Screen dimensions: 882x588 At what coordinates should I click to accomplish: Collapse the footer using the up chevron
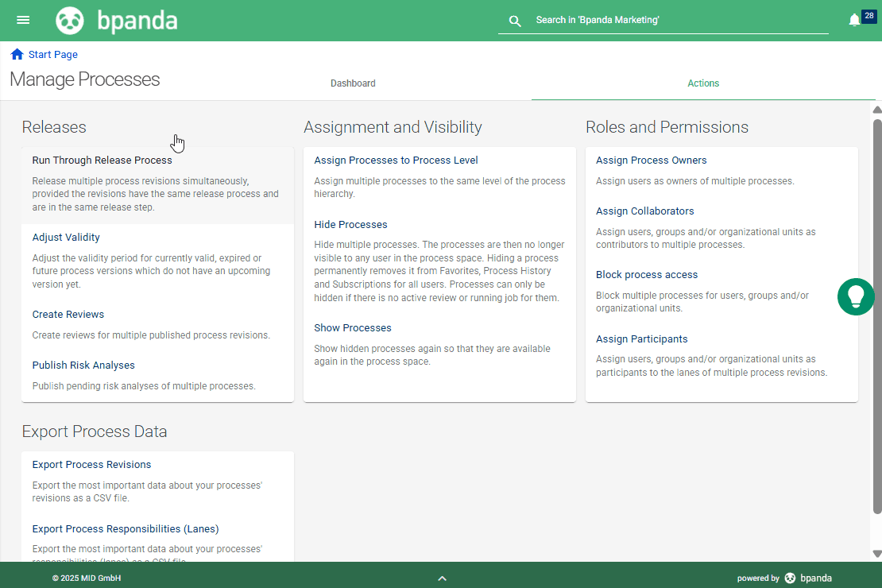[x=442, y=578]
